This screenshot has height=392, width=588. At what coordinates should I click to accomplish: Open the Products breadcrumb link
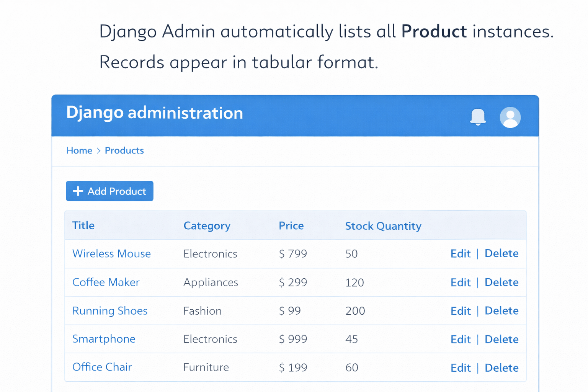tap(124, 150)
